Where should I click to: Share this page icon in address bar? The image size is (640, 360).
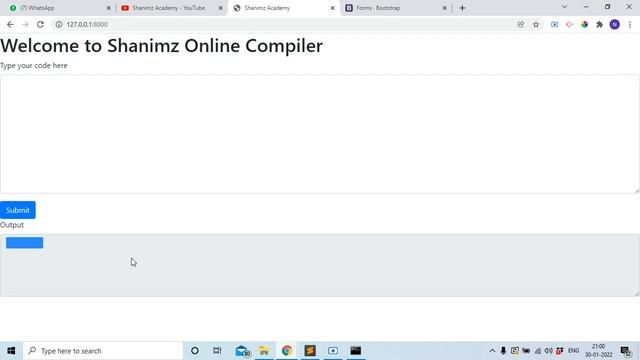coord(520,24)
